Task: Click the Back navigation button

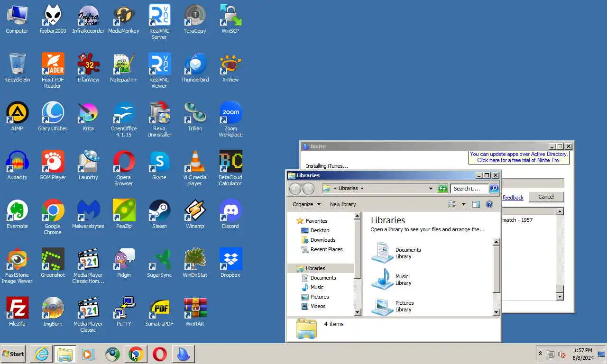Action: tap(295, 189)
